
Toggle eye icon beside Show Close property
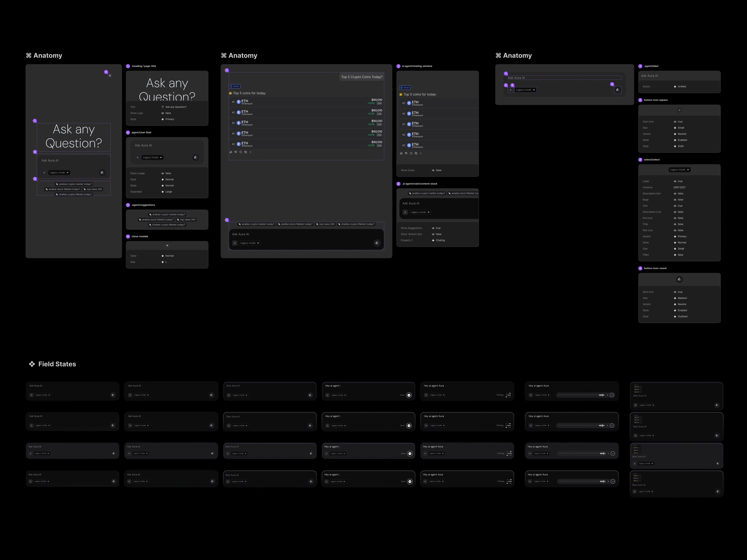[433, 170]
